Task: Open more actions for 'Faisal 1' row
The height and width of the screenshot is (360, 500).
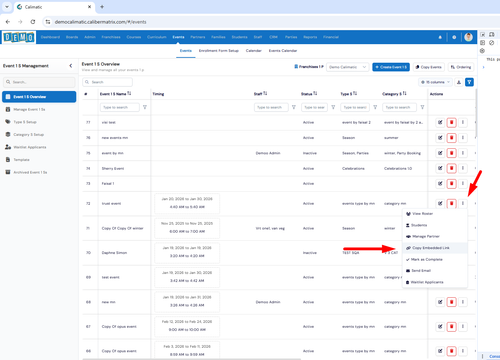Action: click(463, 183)
